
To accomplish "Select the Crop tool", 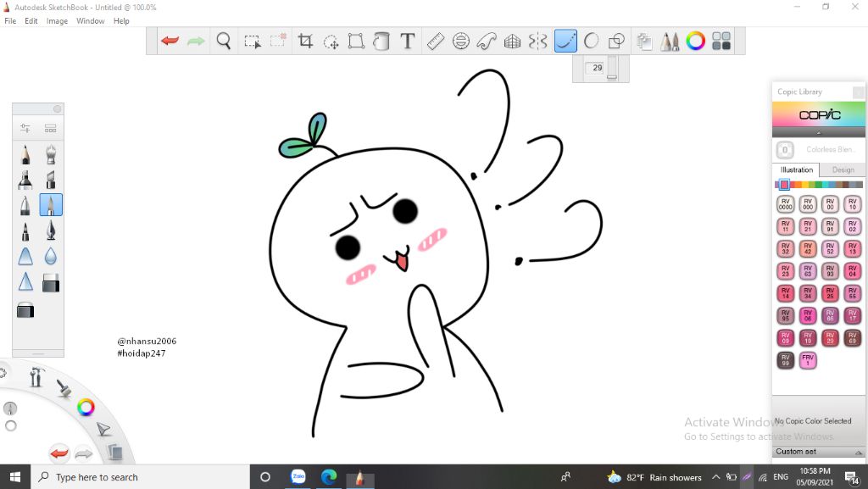I will tap(305, 41).
